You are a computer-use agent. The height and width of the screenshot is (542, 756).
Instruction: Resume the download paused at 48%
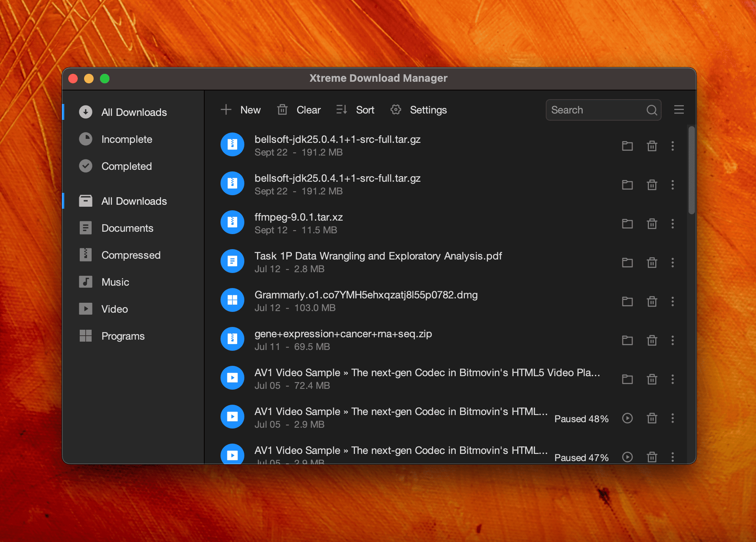tap(627, 418)
